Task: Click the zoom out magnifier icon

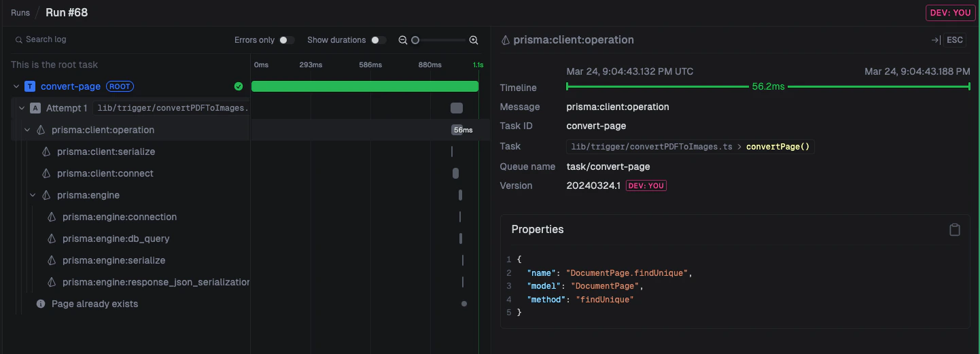Action: coord(403,40)
